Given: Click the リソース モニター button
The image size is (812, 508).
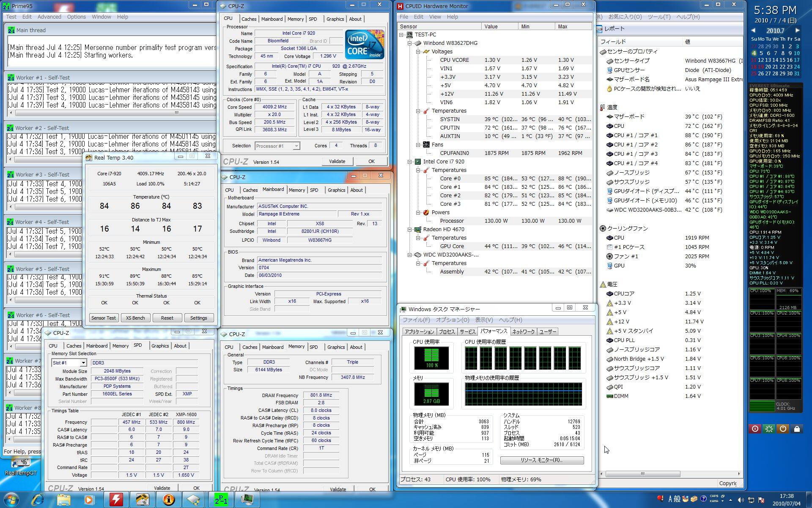Looking at the screenshot, I should coord(542,460).
